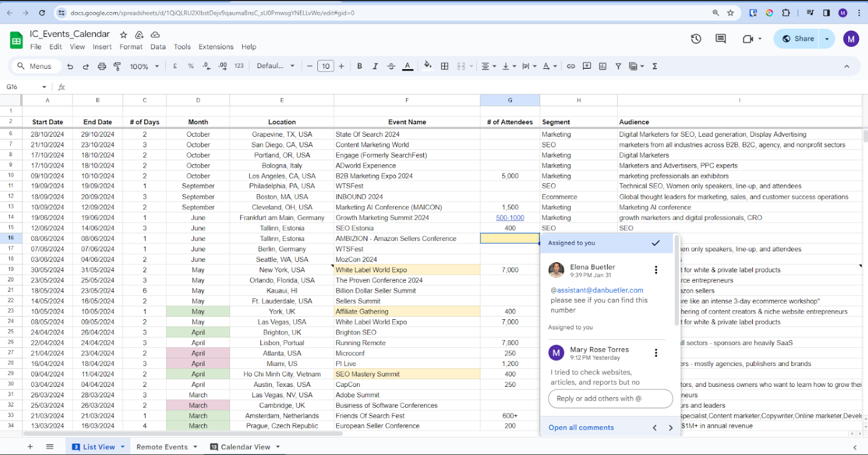Open the fill color picker
868x455 pixels.
[x=428, y=66]
